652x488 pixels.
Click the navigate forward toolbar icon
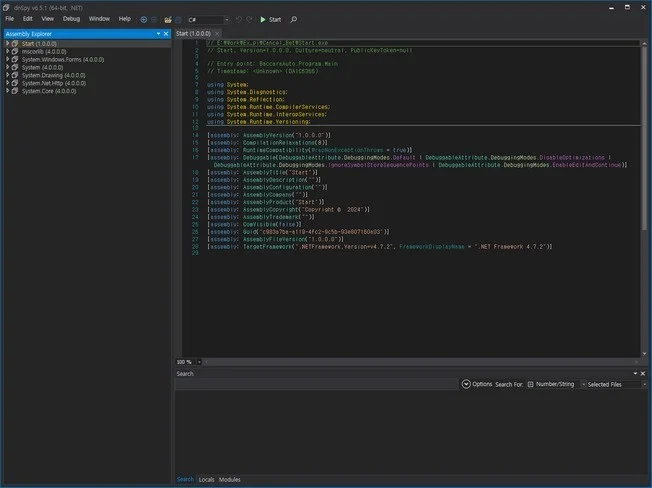click(154, 20)
